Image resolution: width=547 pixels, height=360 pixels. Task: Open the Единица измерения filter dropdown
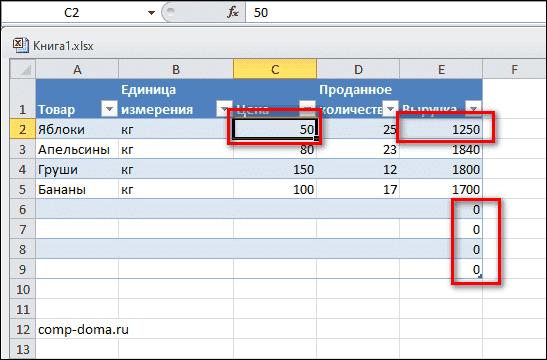[x=224, y=109]
